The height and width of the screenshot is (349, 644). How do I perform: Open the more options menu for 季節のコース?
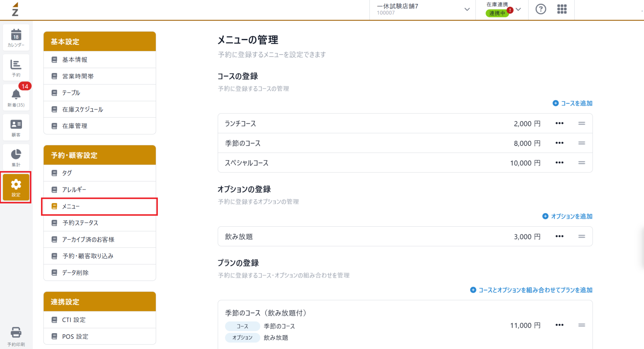(559, 143)
